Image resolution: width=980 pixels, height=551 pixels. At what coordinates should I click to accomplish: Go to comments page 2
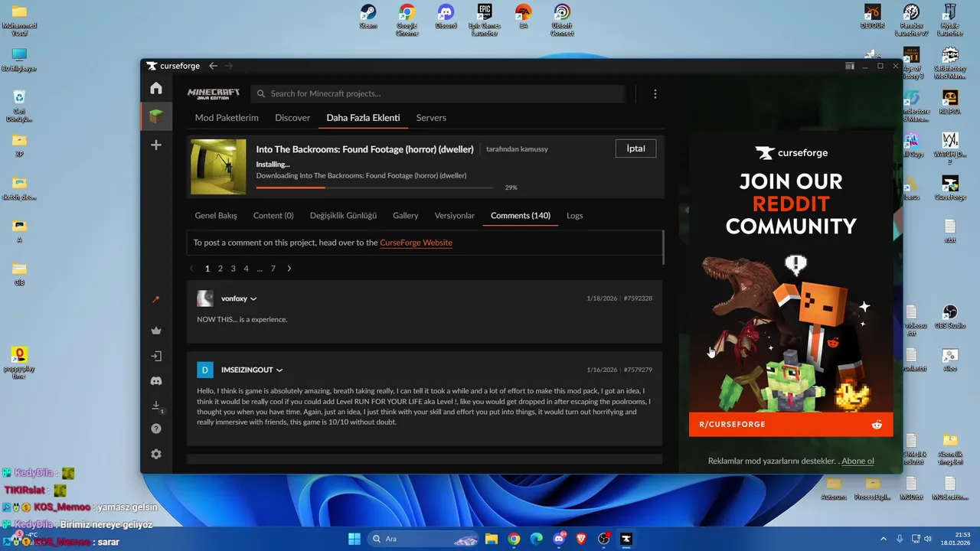(x=220, y=269)
